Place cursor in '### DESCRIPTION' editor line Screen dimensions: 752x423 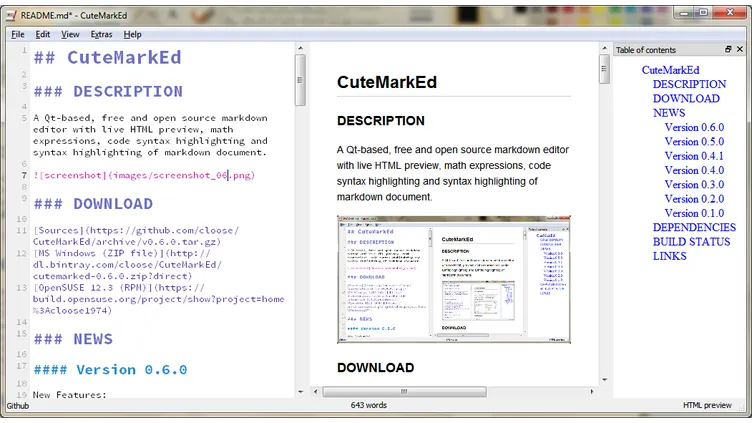tap(108, 91)
